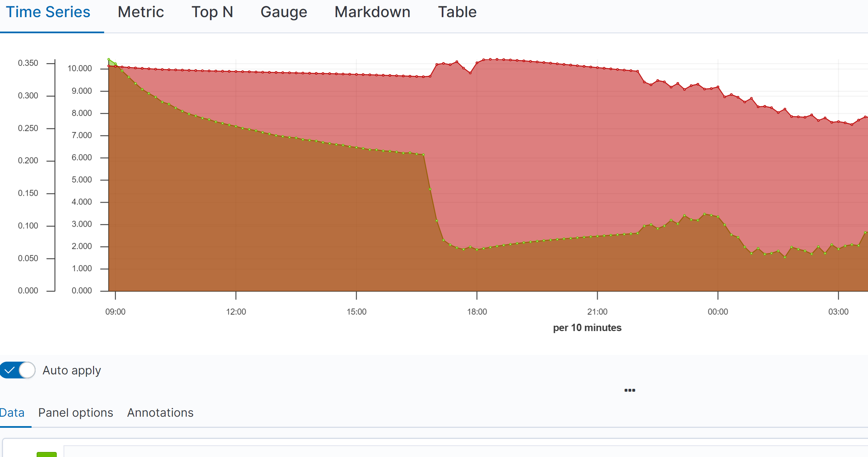Switch to the Gauge tab
The width and height of the screenshot is (868, 457).
click(284, 12)
